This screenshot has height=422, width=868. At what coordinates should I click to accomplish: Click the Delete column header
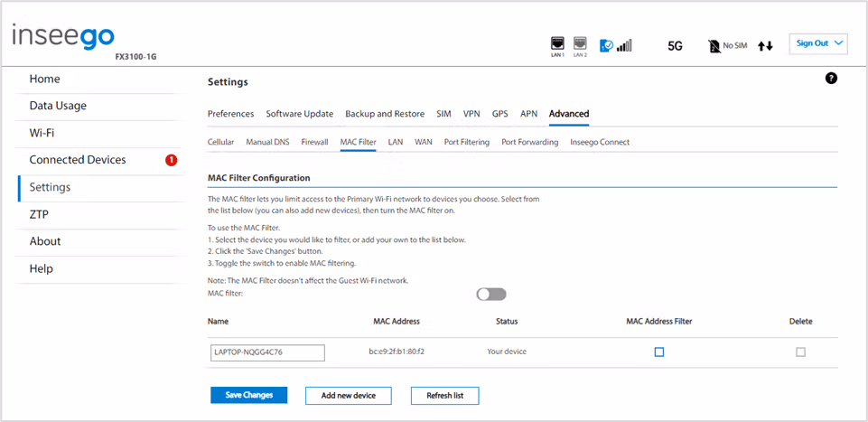click(800, 321)
